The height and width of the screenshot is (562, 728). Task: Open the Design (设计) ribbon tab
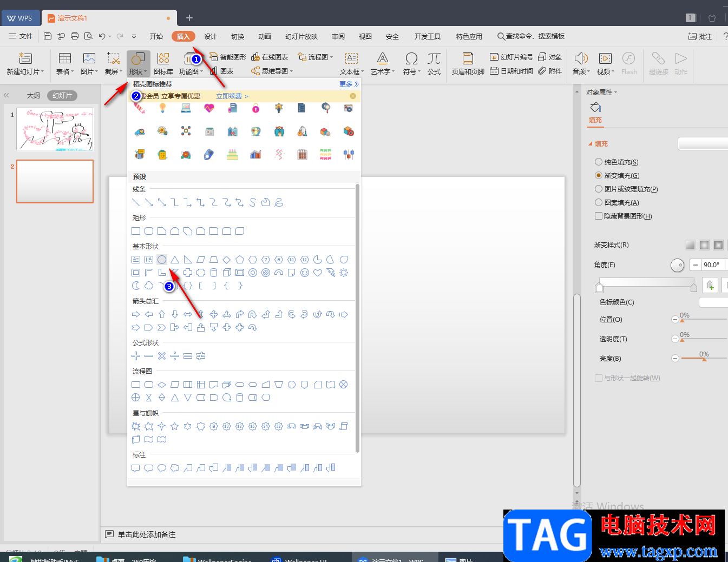tap(211, 36)
